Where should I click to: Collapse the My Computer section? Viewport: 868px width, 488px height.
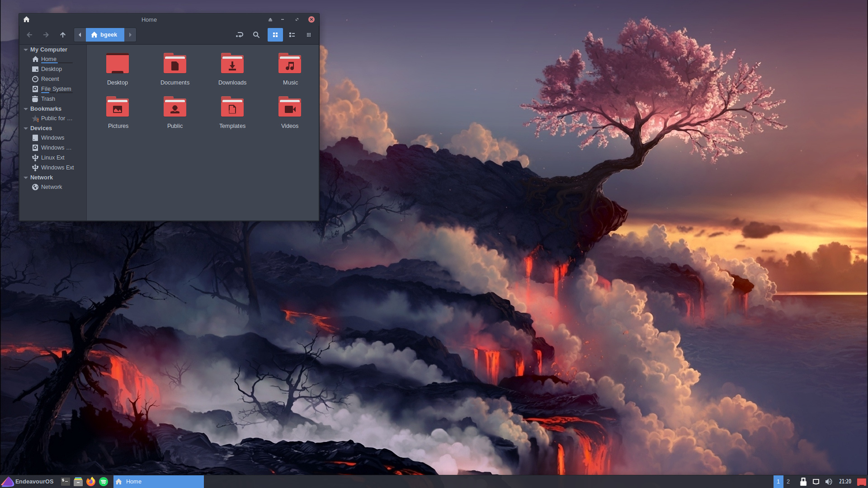pos(26,50)
